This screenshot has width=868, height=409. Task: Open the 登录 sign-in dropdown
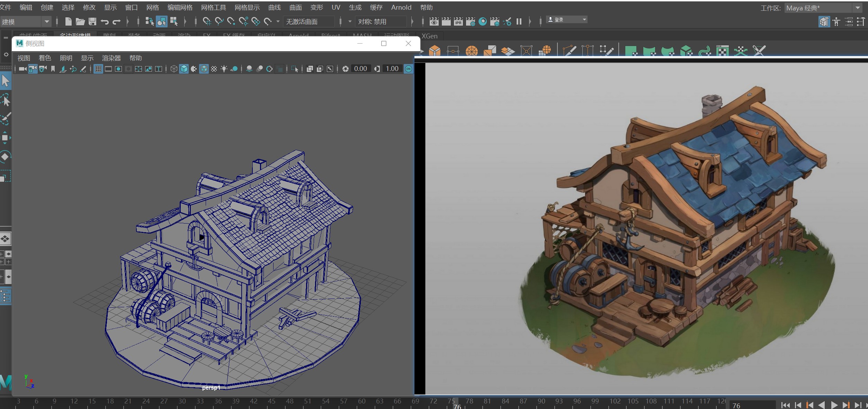(x=567, y=20)
